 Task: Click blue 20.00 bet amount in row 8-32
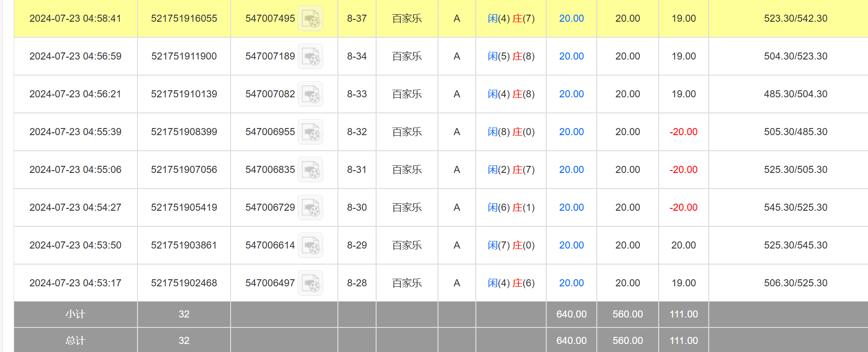(571, 132)
